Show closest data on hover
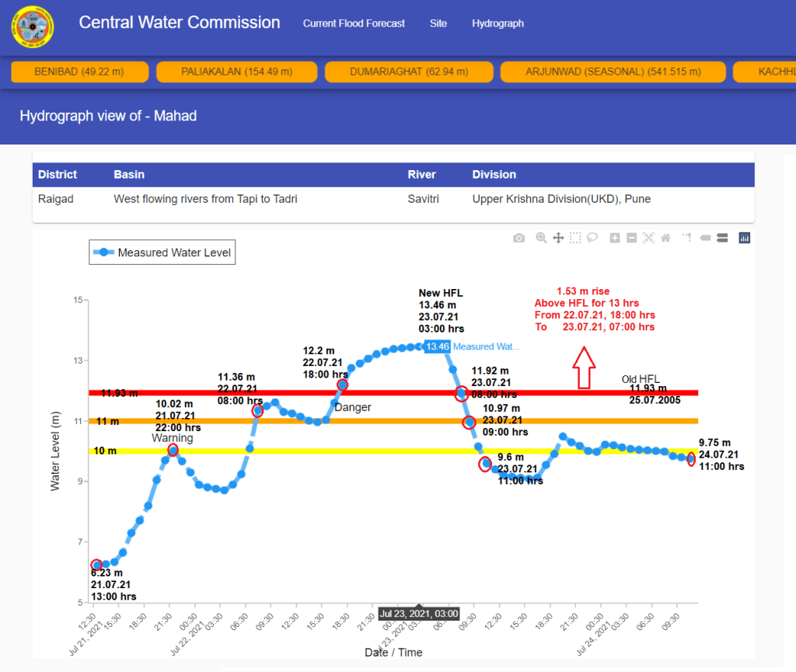Viewport: 796px width, 672px height. click(705, 238)
